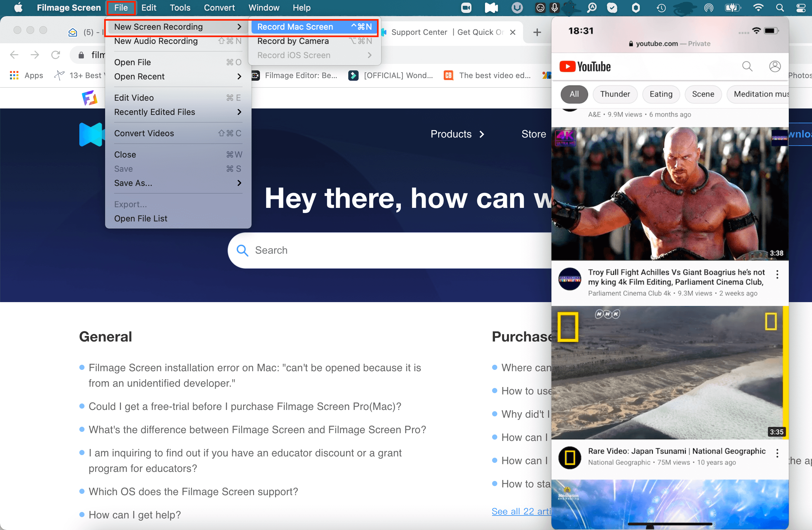Select the Thunder filter chip

click(x=615, y=94)
